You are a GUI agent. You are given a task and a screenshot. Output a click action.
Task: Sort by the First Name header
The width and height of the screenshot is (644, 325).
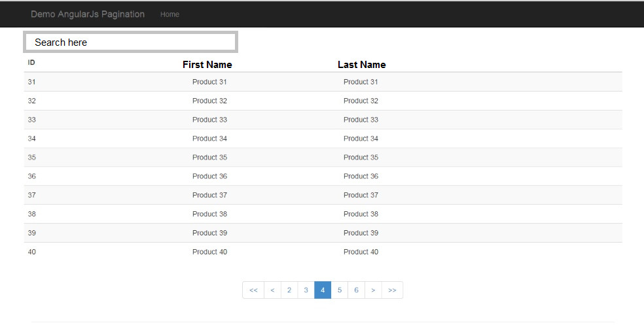coord(207,65)
